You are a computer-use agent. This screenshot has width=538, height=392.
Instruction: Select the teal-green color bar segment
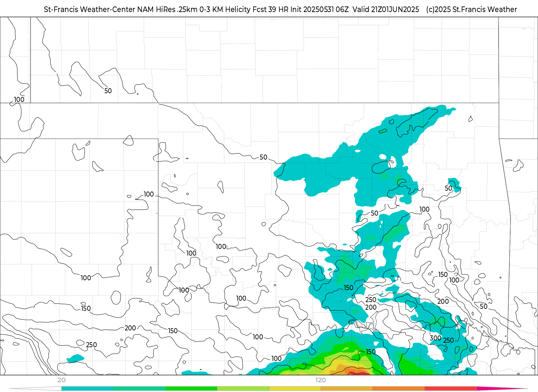pyautogui.click(x=139, y=389)
